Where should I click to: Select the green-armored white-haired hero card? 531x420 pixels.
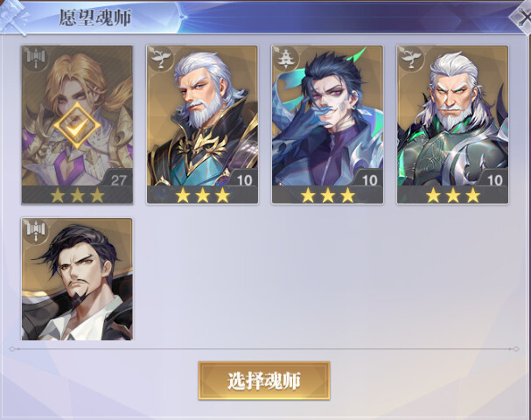(453, 124)
